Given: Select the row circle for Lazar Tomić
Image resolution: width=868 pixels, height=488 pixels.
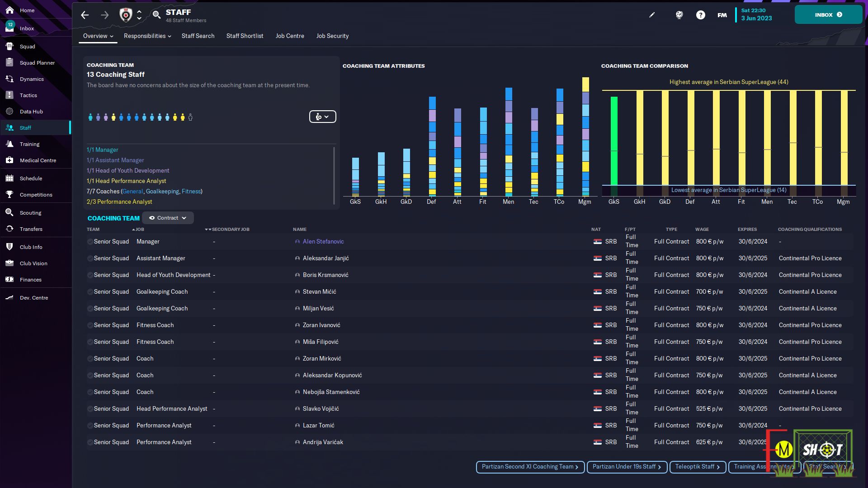Looking at the screenshot, I should [x=90, y=426].
